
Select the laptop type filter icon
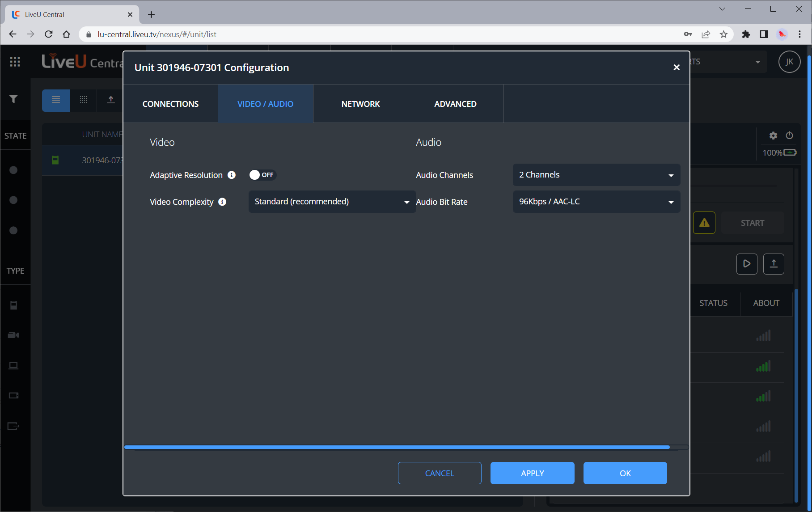tap(13, 365)
